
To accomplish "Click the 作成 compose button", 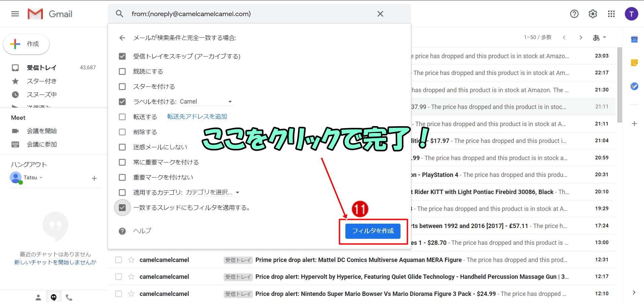I will [26, 44].
